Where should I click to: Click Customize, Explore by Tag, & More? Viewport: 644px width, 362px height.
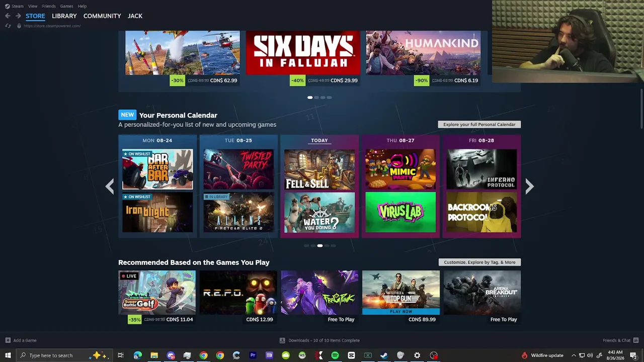tap(479, 262)
